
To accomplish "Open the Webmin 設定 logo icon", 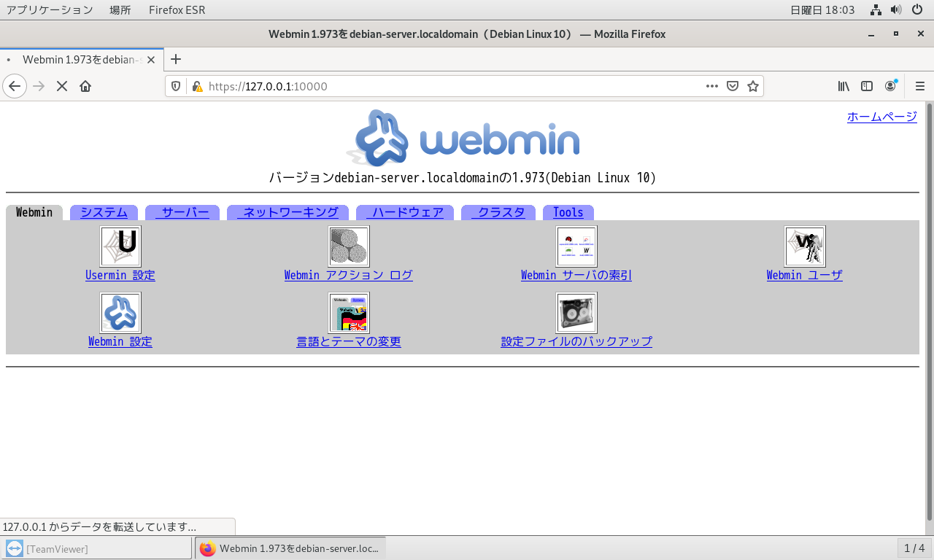I will [x=120, y=313].
